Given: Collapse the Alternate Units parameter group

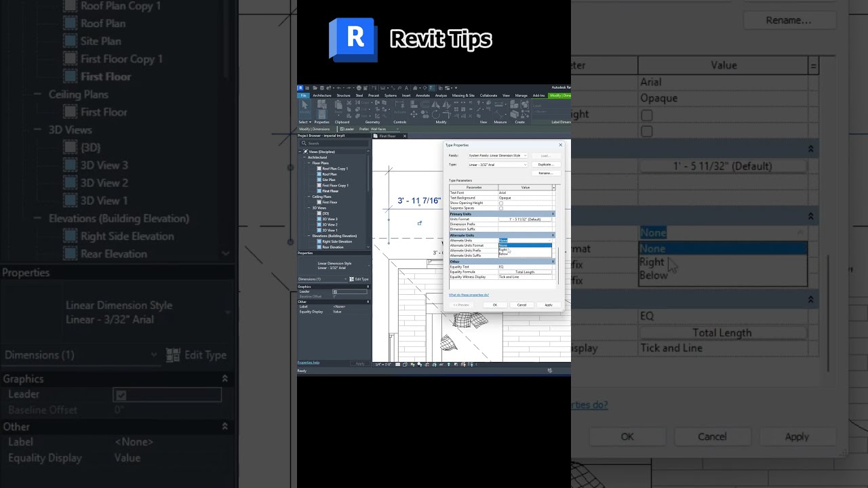Looking at the screenshot, I should pos(553,235).
